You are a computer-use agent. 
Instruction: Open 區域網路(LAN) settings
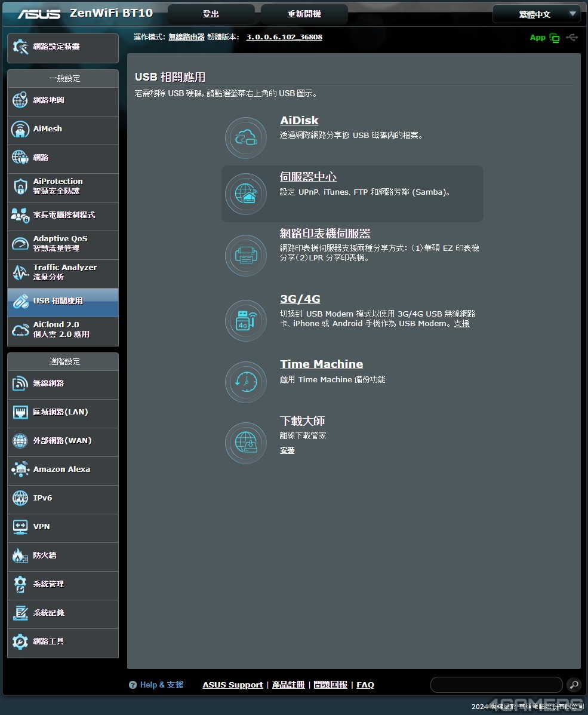[63, 413]
